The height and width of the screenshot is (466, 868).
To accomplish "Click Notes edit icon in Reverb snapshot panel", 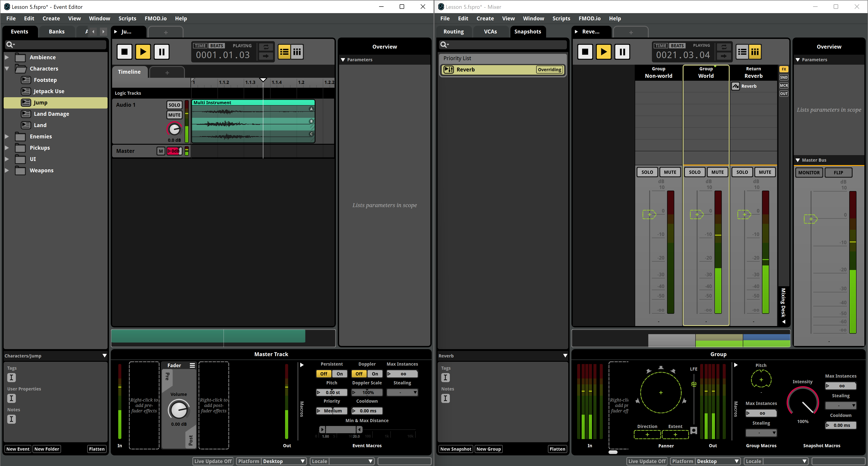I will tap(446, 398).
